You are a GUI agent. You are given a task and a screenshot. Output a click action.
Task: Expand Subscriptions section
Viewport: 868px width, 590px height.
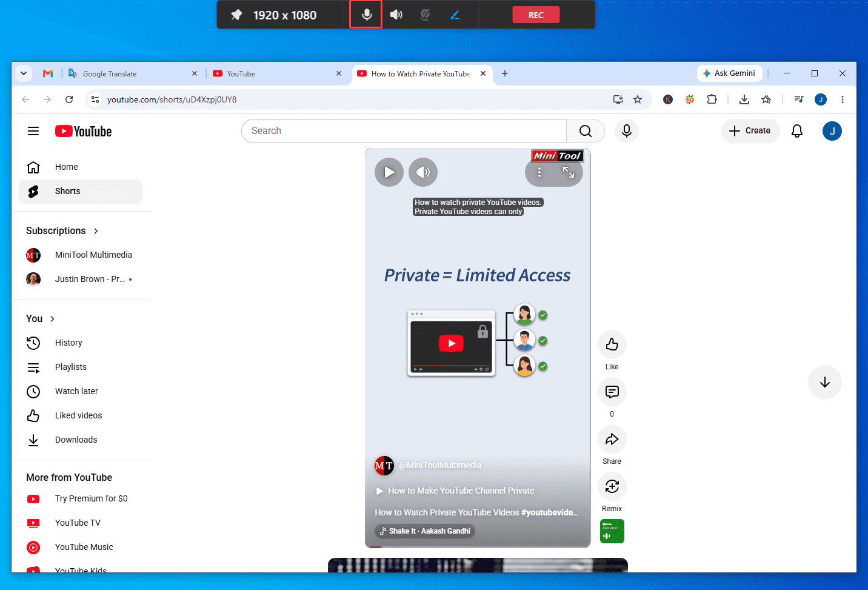62,230
